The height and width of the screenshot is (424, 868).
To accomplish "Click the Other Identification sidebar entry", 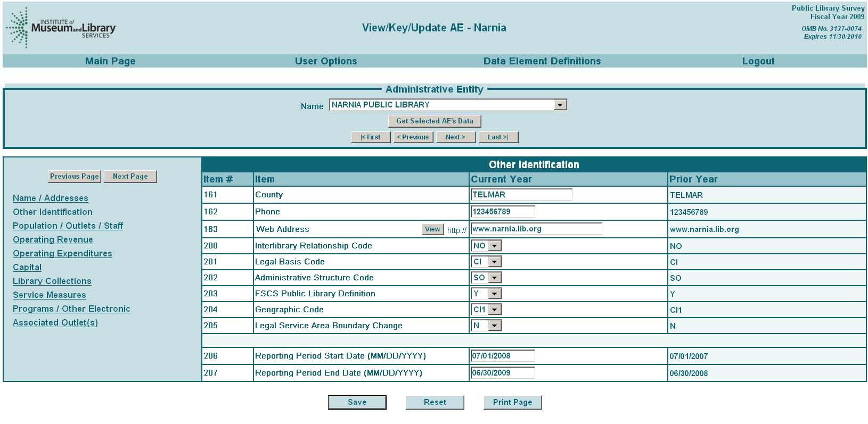I will click(x=53, y=212).
